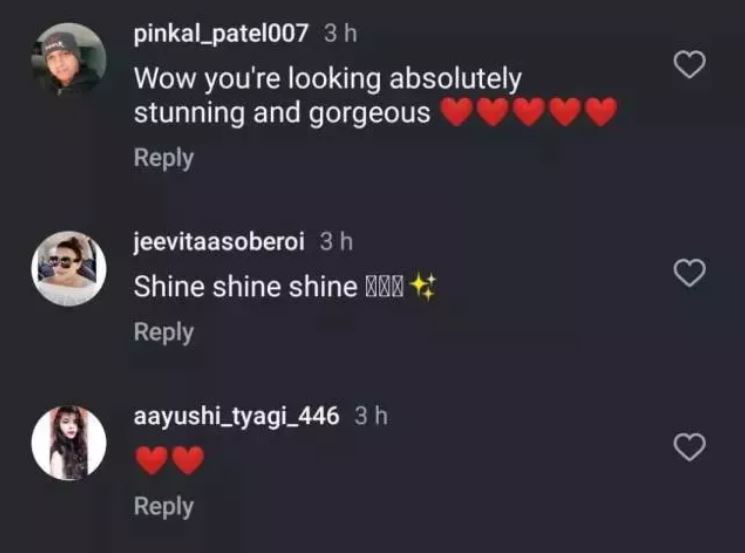Open the pinkal_patel007 username link
745x553 pixels.
point(221,34)
